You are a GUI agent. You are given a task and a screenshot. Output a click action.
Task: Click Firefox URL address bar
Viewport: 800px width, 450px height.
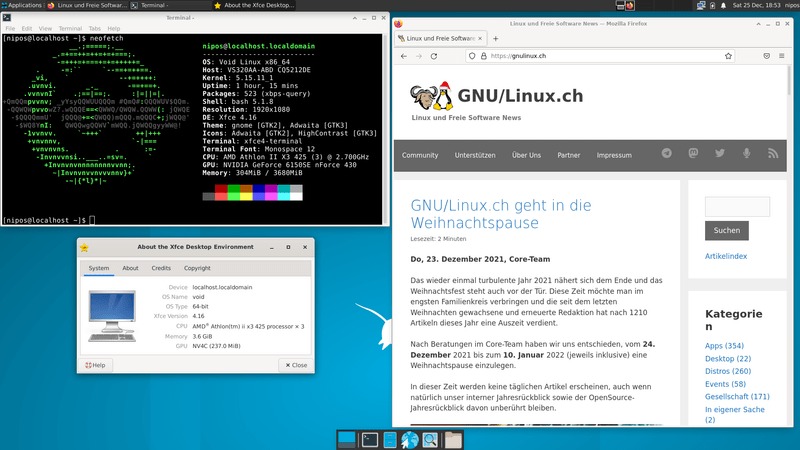(x=602, y=56)
